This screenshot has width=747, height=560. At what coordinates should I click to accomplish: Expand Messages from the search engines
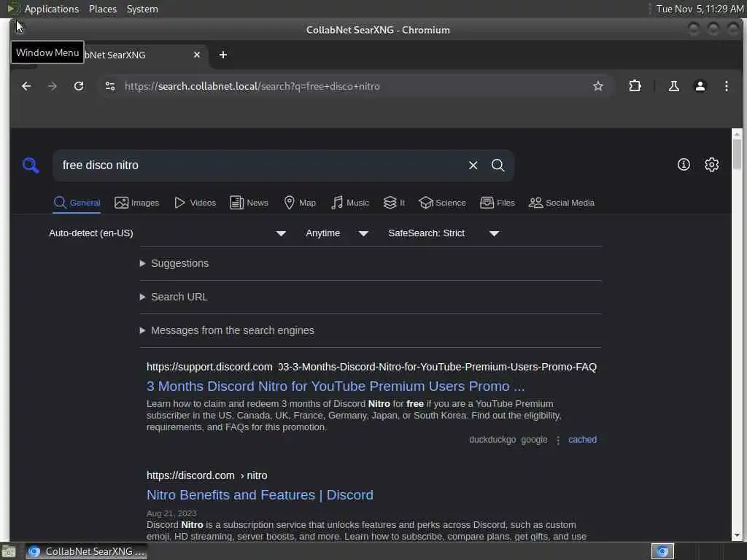point(227,330)
